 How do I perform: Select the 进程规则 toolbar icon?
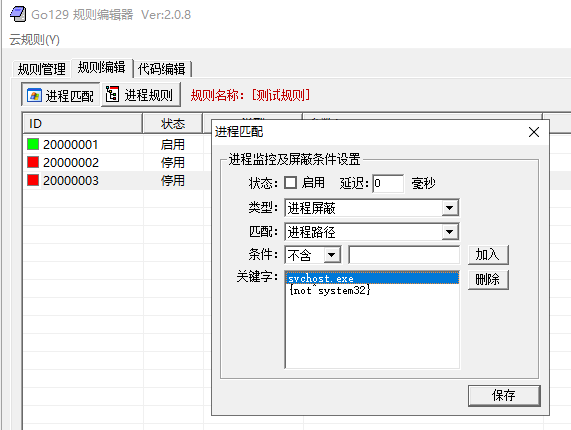click(112, 95)
